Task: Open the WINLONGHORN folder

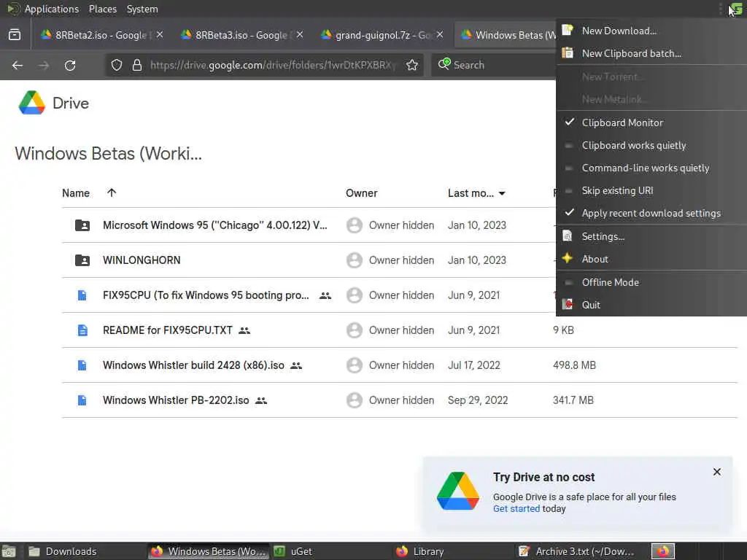Action: click(x=142, y=260)
